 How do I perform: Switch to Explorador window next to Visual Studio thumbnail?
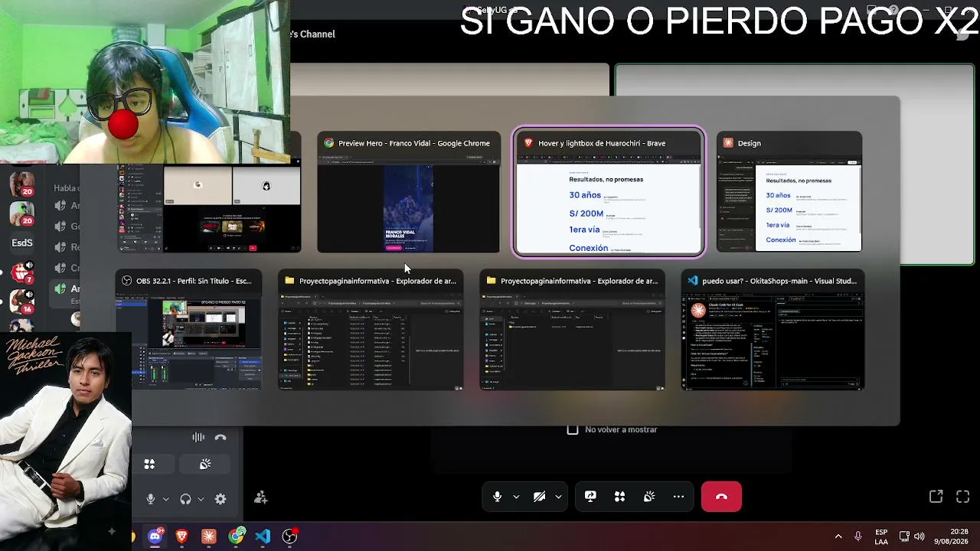click(x=572, y=330)
